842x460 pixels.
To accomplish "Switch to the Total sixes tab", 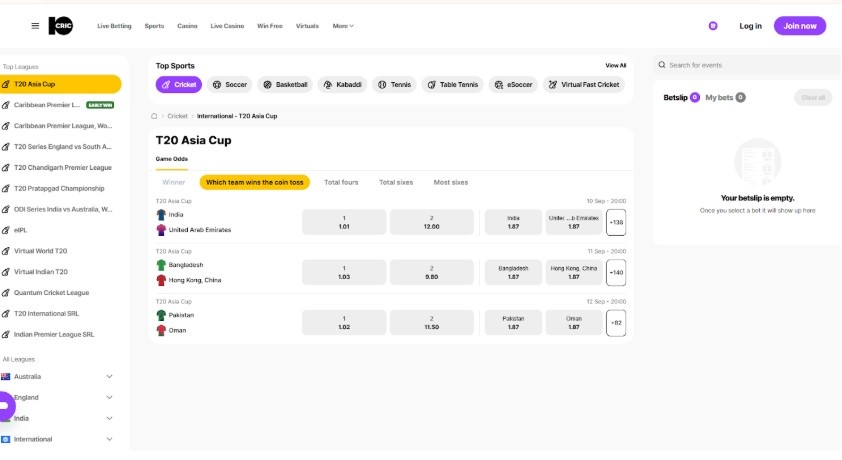I will click(396, 182).
